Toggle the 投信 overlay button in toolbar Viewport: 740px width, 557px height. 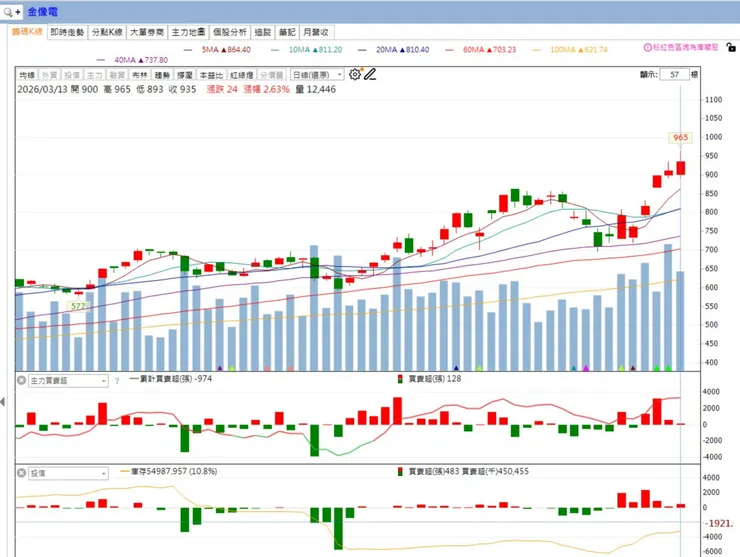[72, 75]
